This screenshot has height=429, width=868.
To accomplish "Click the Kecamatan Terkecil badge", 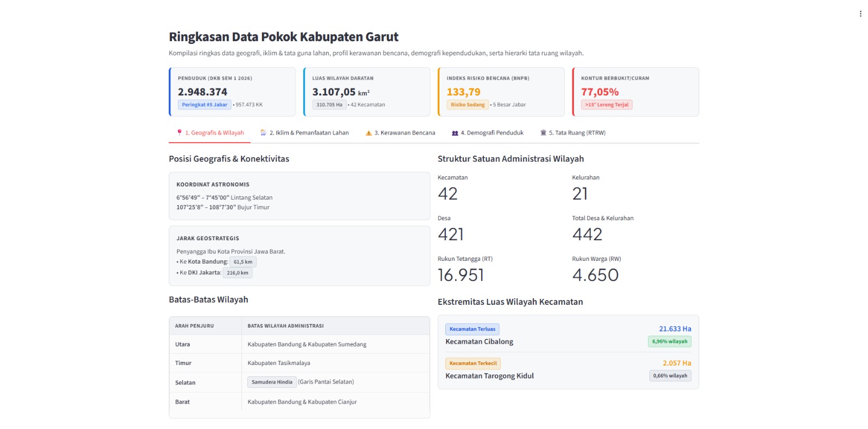I will 473,363.
